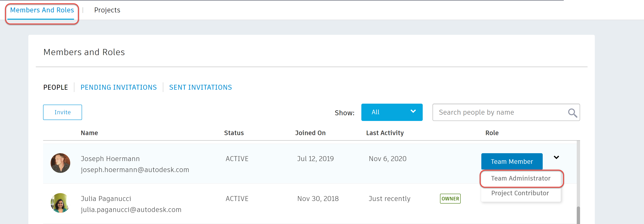Click Joseph Hoermann's profile avatar

(60, 163)
